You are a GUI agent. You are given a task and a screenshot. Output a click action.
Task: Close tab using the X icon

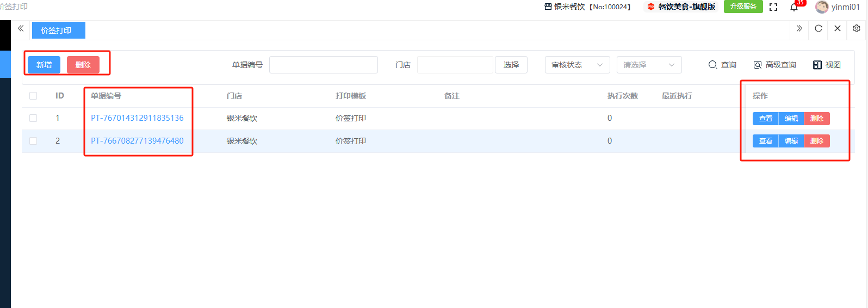pyautogui.click(x=838, y=28)
